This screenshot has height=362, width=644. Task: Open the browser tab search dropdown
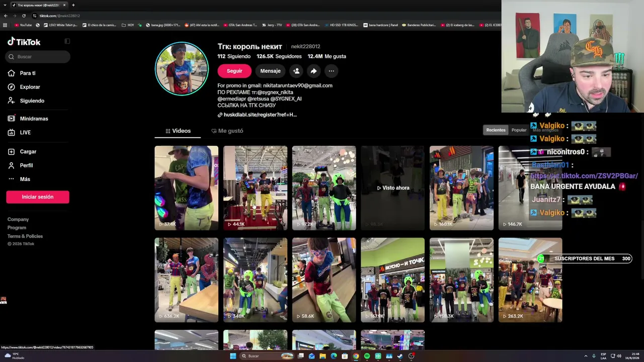(5, 5)
